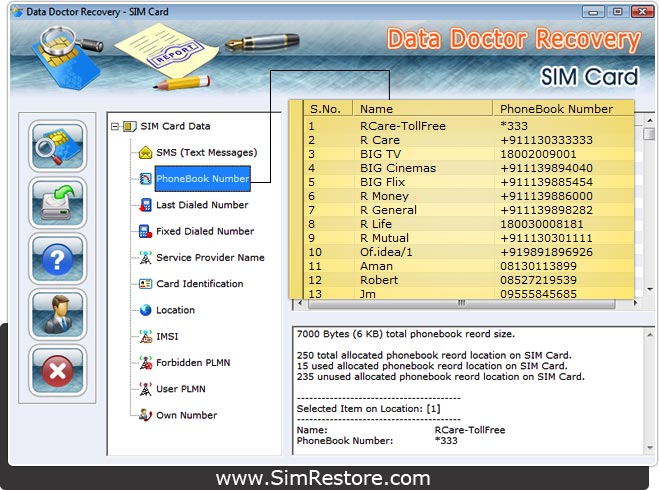
Task: Collapse the SIM Card Data tree node
Action: tap(116, 127)
